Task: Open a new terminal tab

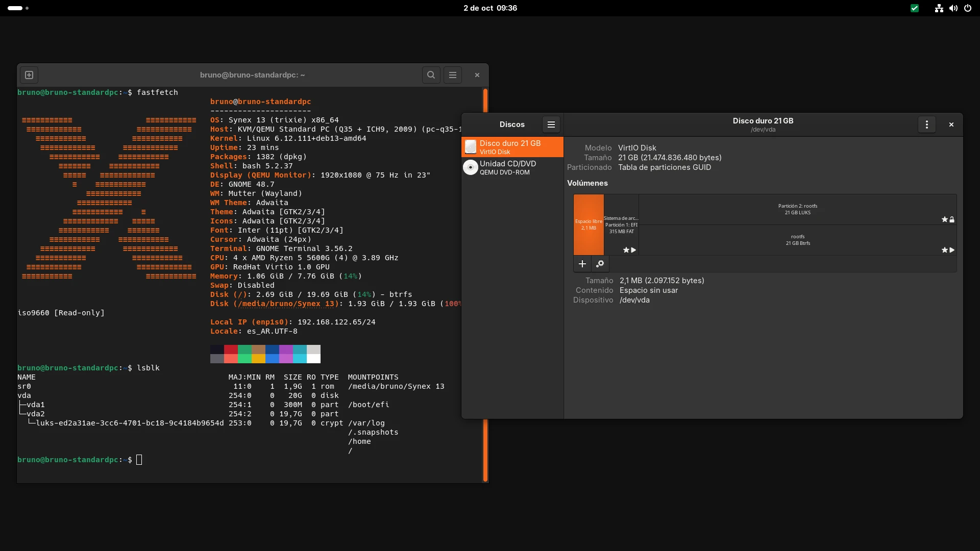Action: point(29,75)
